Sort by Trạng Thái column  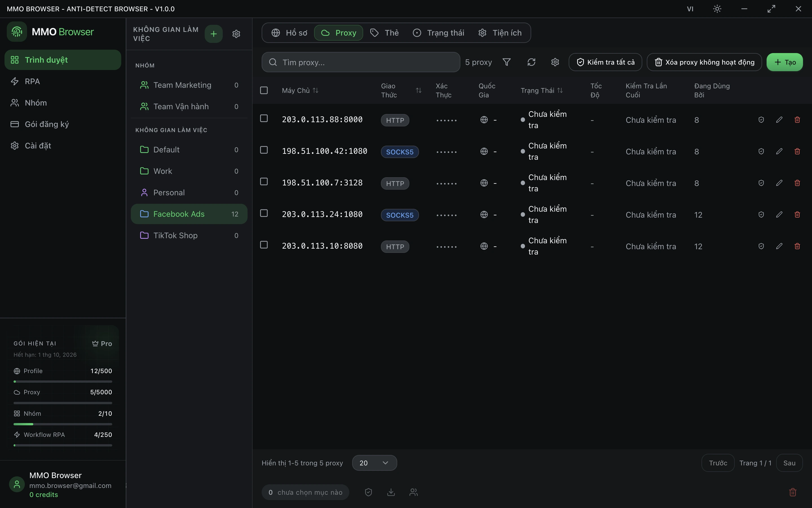tap(542, 90)
